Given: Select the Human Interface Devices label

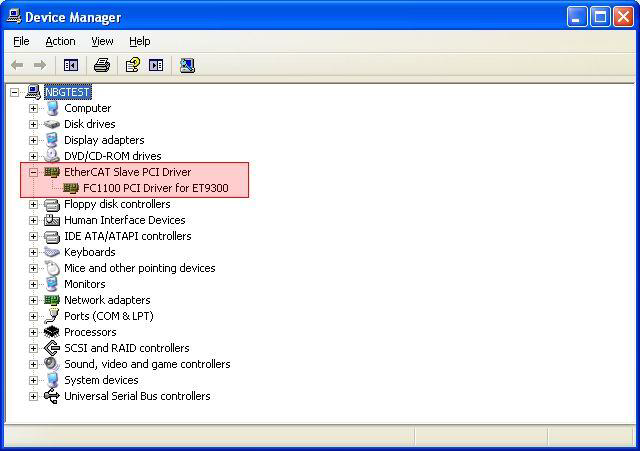Looking at the screenshot, I should click(x=124, y=220).
